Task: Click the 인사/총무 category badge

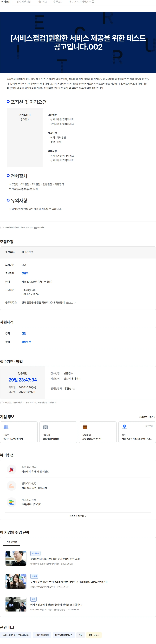Action: 35,553
